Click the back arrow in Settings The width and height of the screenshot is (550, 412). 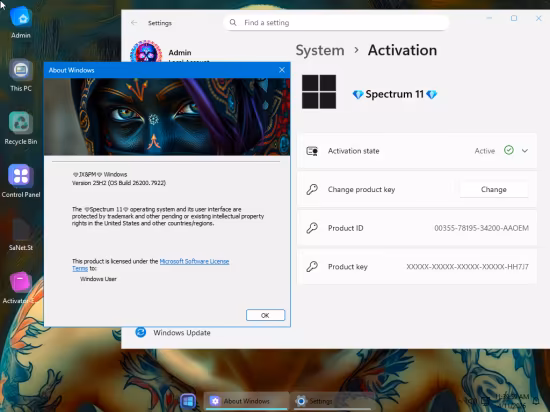(134, 23)
